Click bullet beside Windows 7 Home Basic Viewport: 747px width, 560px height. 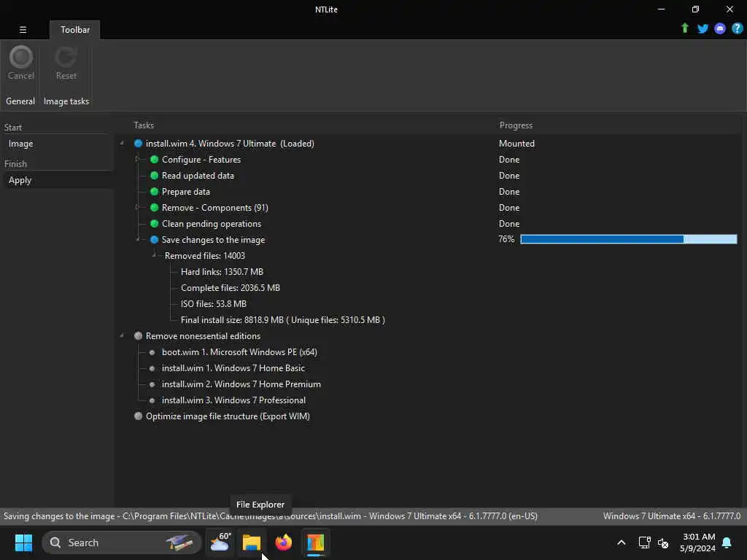coord(152,368)
